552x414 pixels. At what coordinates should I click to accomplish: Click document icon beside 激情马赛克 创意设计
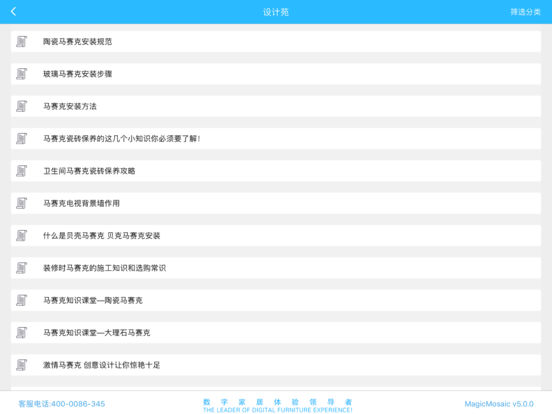point(21,365)
